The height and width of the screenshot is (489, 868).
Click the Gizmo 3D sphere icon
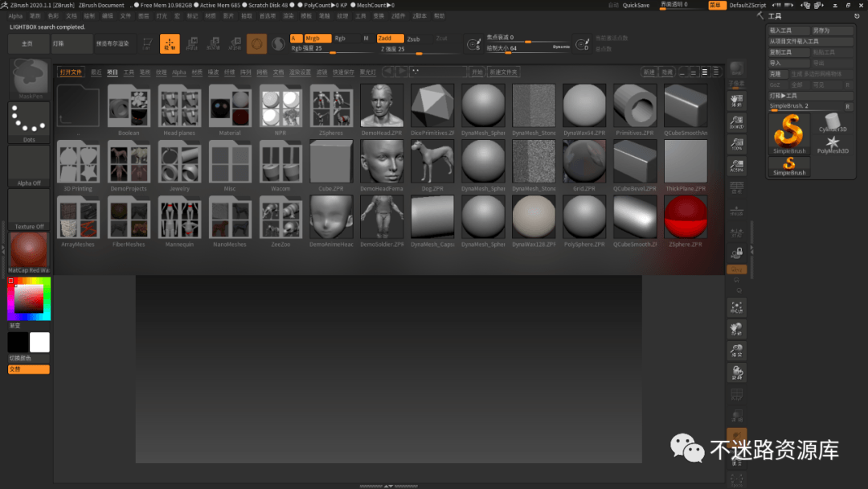256,43
